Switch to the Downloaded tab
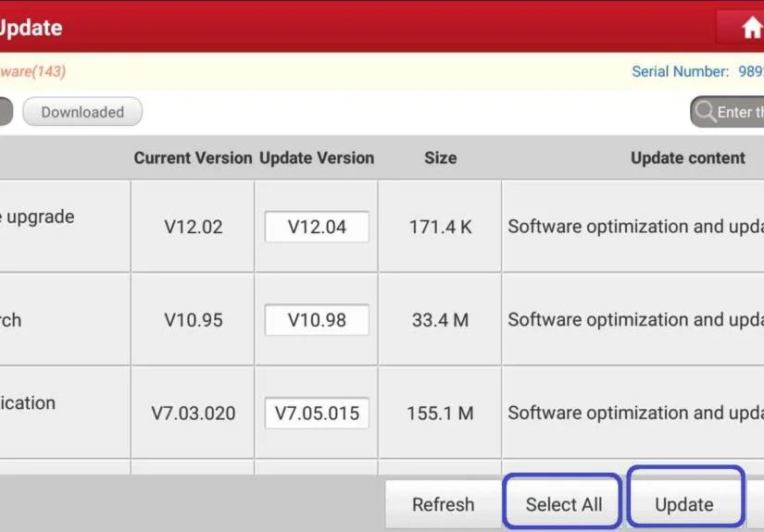The height and width of the screenshot is (532, 764). point(81,112)
